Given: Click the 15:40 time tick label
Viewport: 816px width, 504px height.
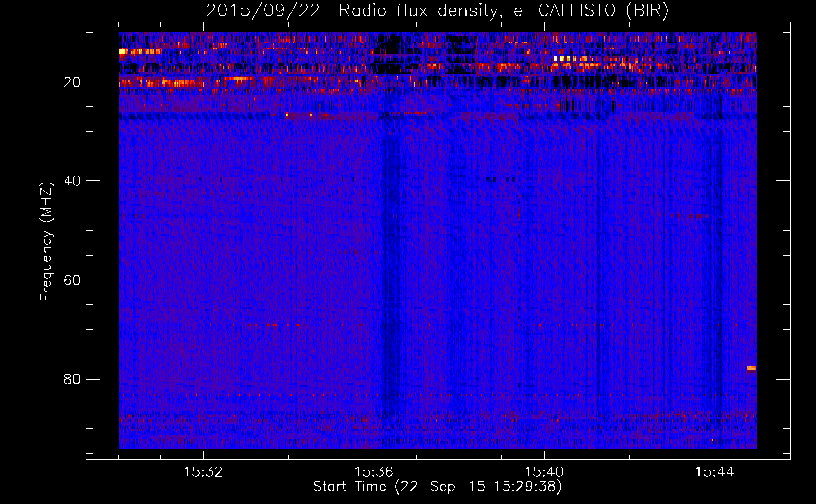Looking at the screenshot, I should 544,472.
